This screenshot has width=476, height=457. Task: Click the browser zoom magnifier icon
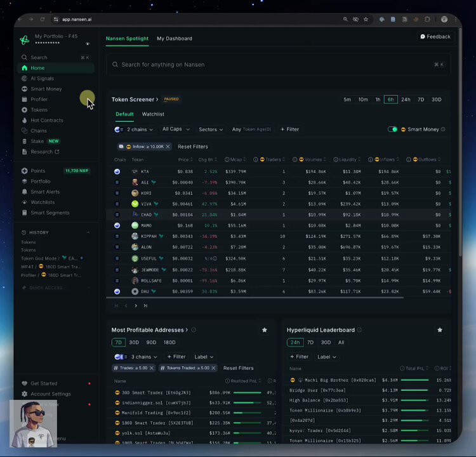click(x=345, y=20)
